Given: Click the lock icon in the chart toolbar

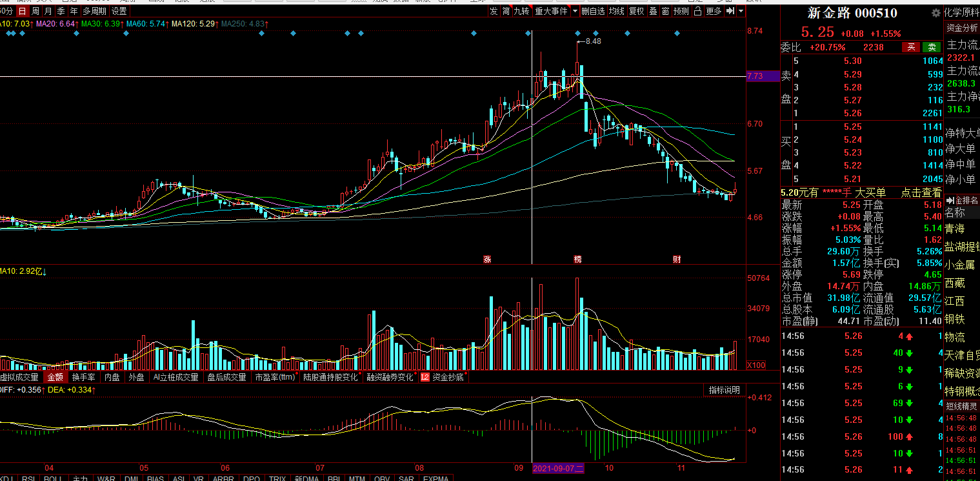Looking at the screenshot, I should [x=698, y=11].
